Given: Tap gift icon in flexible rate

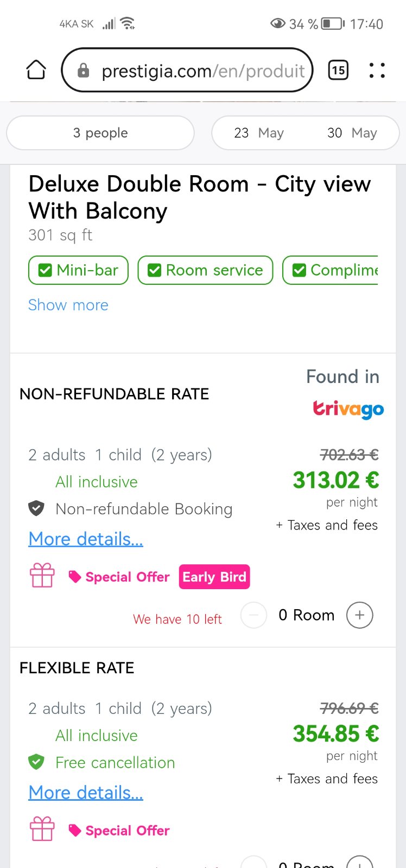Looking at the screenshot, I should tap(42, 829).
